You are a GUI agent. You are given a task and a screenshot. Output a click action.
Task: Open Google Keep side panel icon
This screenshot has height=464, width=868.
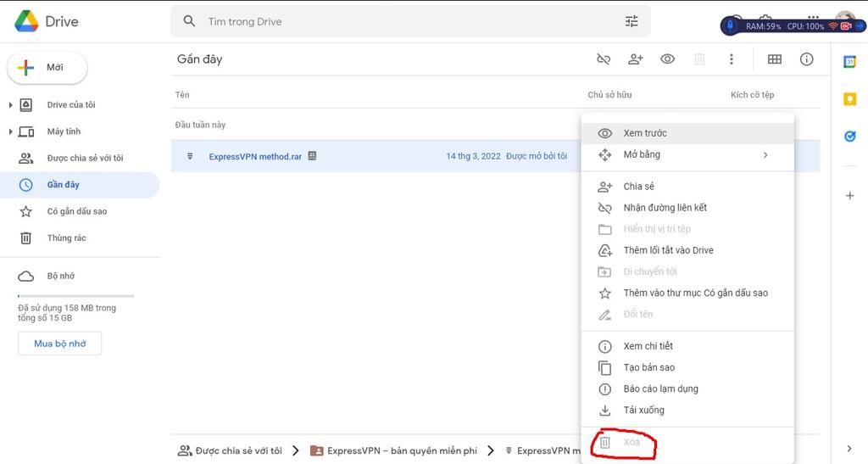pyautogui.click(x=849, y=99)
